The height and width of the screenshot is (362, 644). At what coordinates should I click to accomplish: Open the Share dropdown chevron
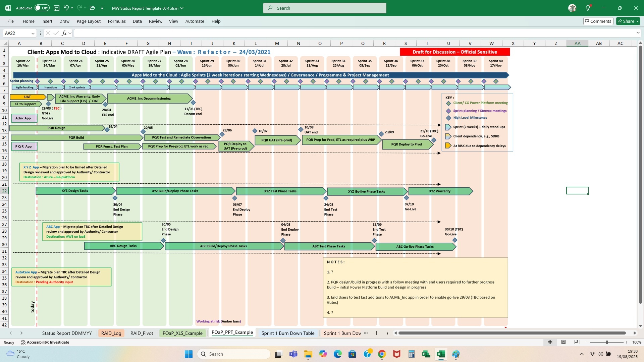pos(637,21)
